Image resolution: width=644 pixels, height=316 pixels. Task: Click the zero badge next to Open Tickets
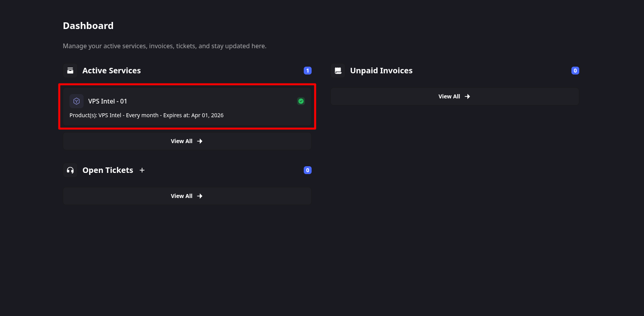307,170
